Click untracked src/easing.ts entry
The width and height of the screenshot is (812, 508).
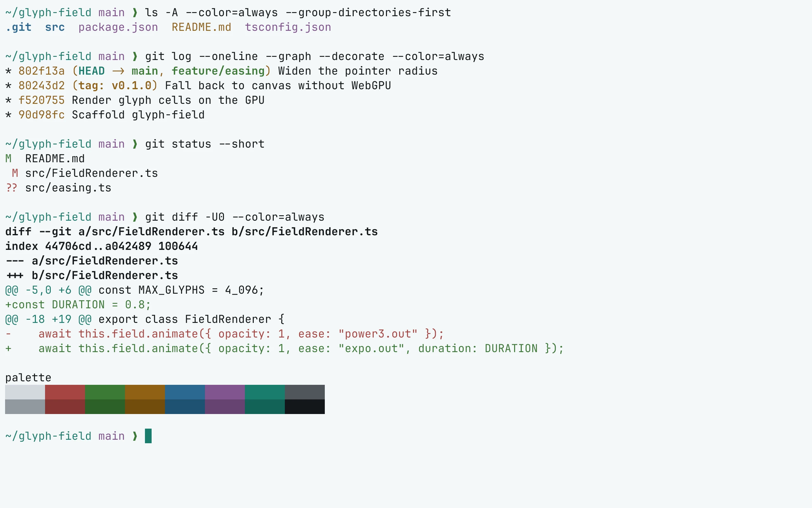(x=68, y=188)
